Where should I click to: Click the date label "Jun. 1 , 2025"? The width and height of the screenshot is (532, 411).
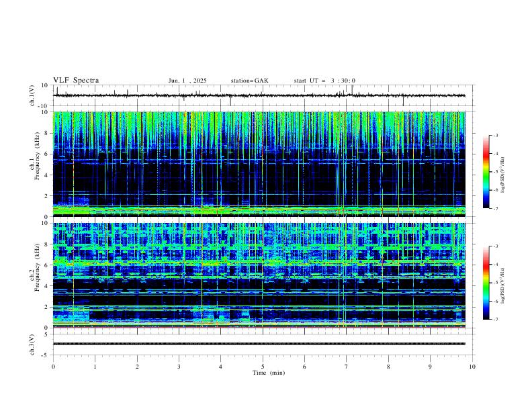pos(187,81)
